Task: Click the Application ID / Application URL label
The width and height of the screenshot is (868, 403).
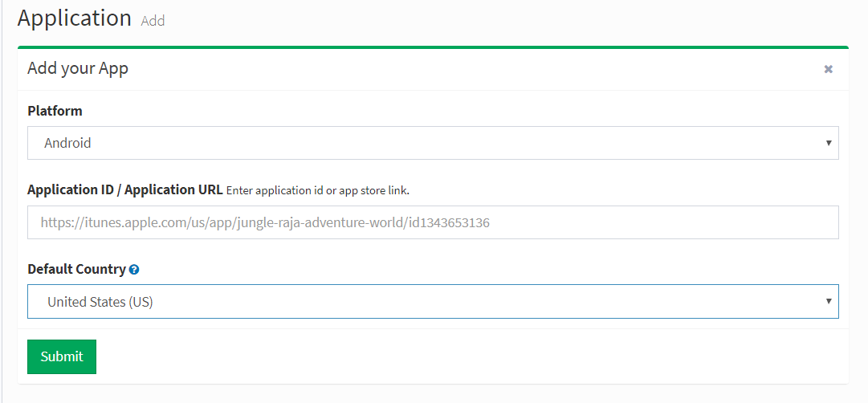Action: (124, 190)
